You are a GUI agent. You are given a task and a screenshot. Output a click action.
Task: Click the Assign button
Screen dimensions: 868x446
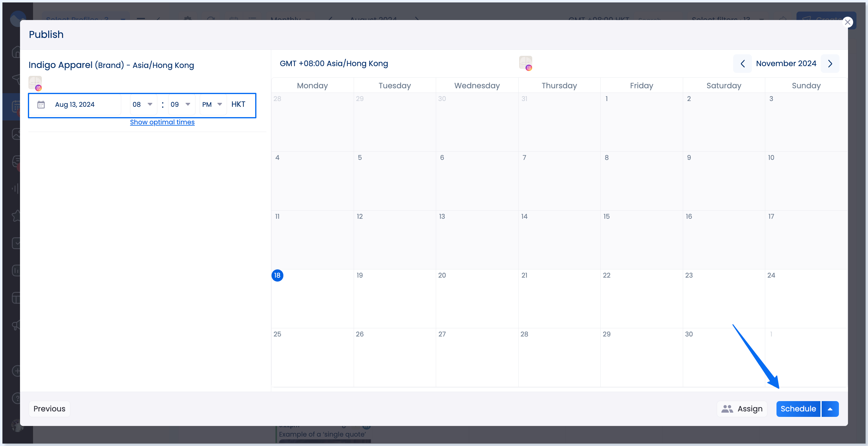pos(742,409)
